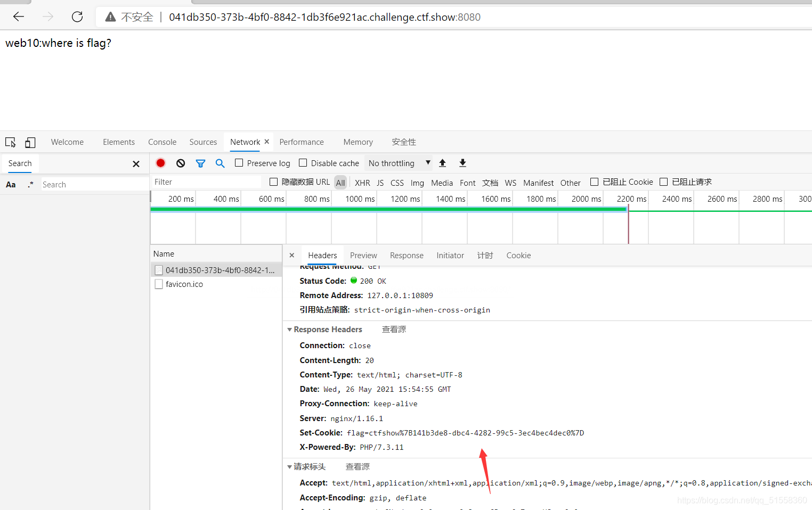Filter requests by Other
812x510 pixels.
point(570,183)
